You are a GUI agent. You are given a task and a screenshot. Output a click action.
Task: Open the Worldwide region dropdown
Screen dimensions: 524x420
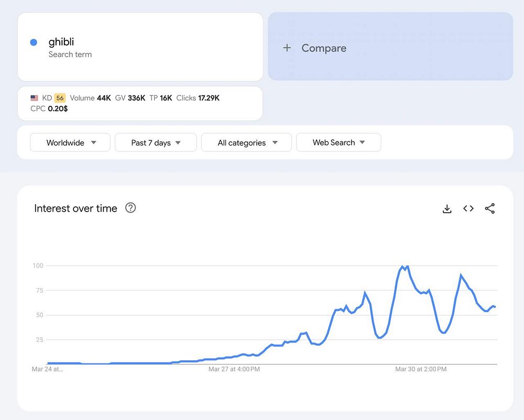click(x=70, y=142)
